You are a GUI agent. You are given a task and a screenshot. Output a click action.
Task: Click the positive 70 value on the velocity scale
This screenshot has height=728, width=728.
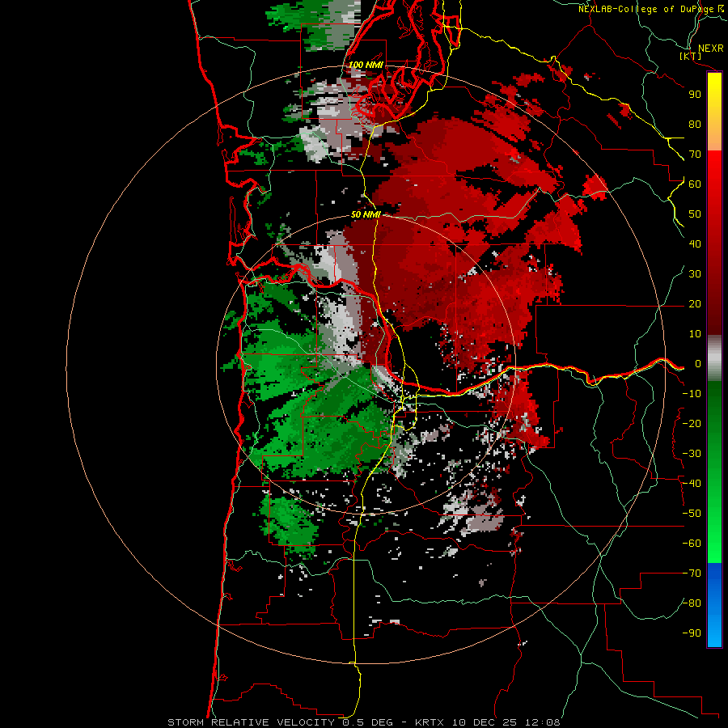tap(695, 154)
